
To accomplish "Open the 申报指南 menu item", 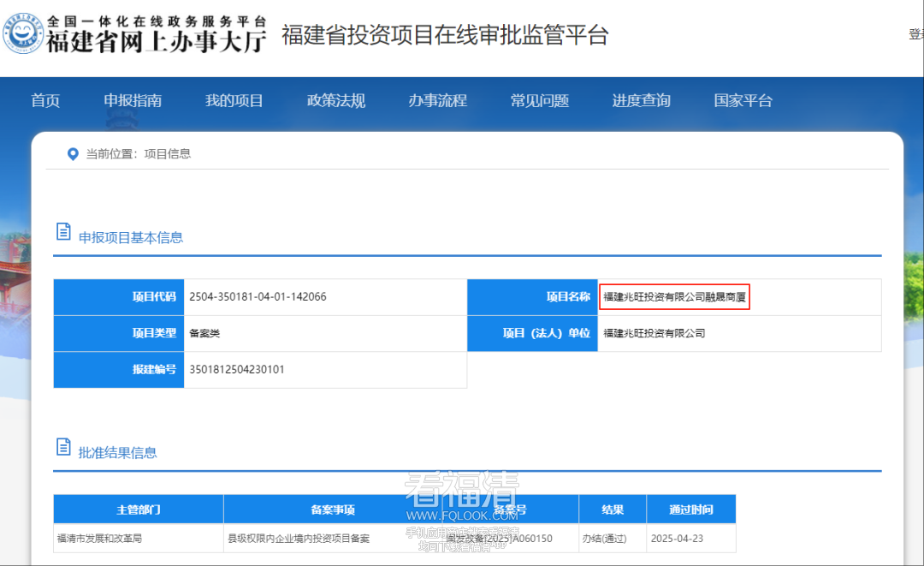I will 133,101.
